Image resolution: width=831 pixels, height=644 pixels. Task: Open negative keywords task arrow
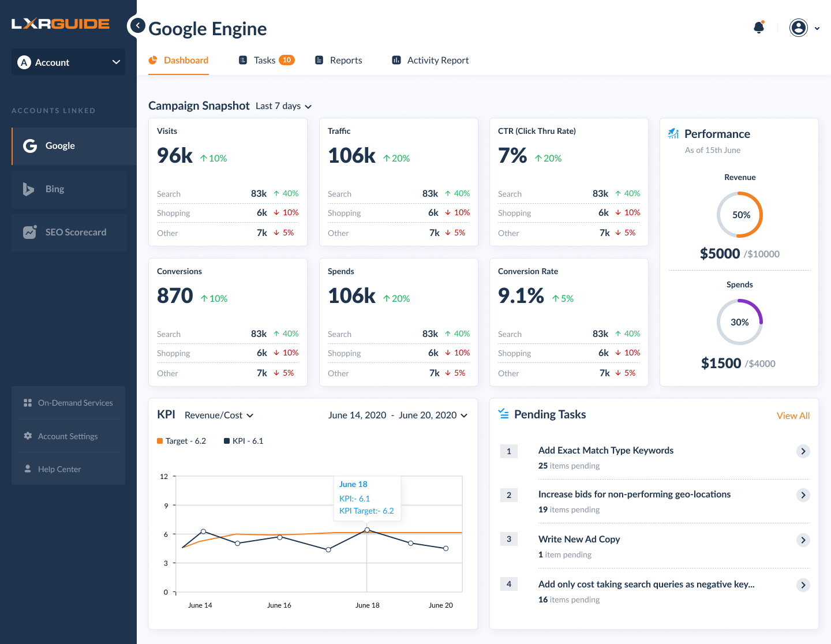click(803, 585)
